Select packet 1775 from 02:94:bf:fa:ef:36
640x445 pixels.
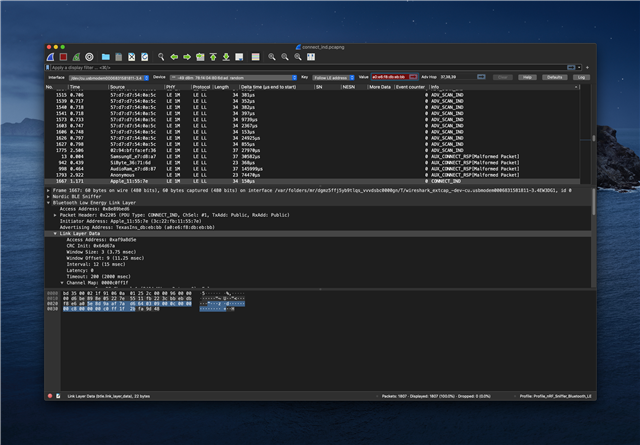coord(312,150)
